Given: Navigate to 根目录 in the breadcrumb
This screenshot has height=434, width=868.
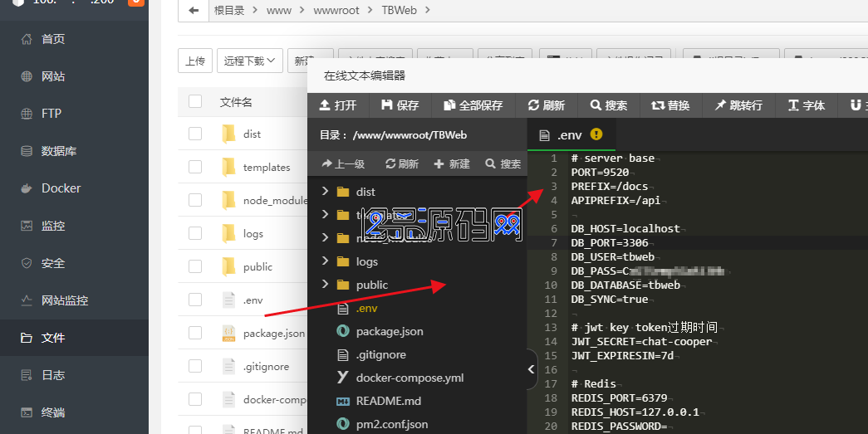Looking at the screenshot, I should 229,10.
